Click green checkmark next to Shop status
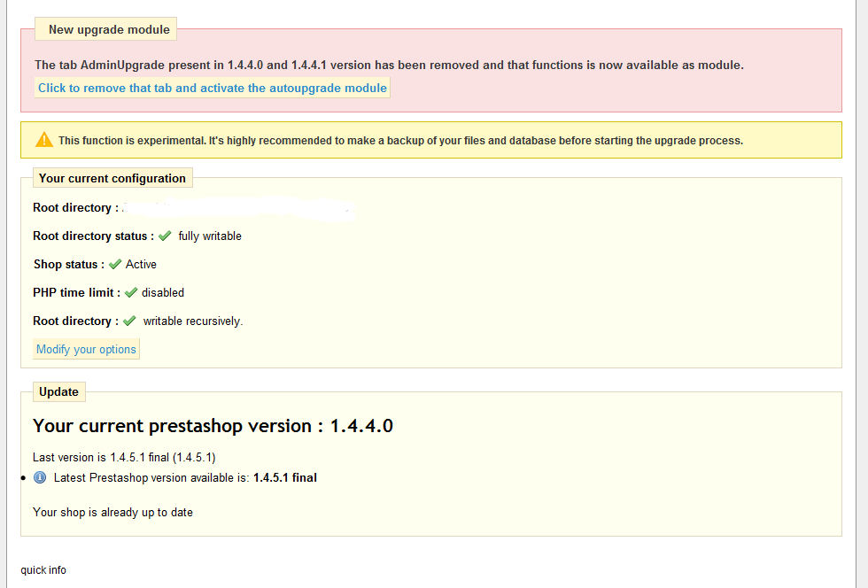Screen dimensions: 868x588 [115, 264]
